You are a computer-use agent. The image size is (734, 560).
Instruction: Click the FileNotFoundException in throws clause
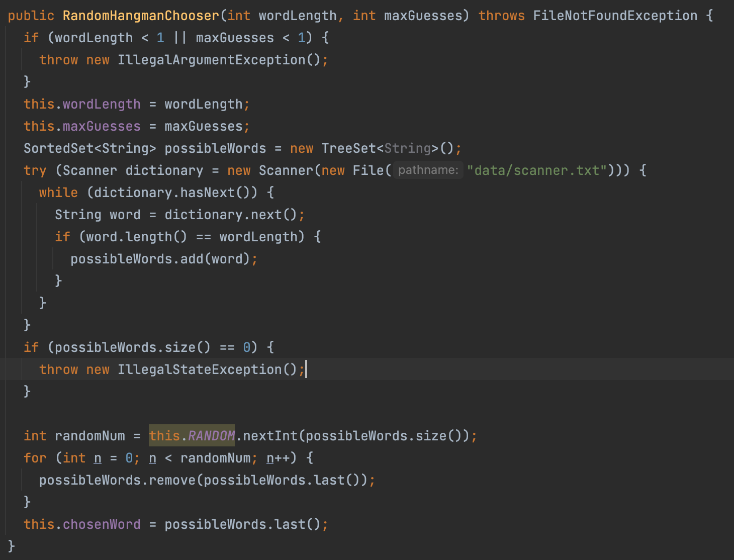(x=615, y=16)
